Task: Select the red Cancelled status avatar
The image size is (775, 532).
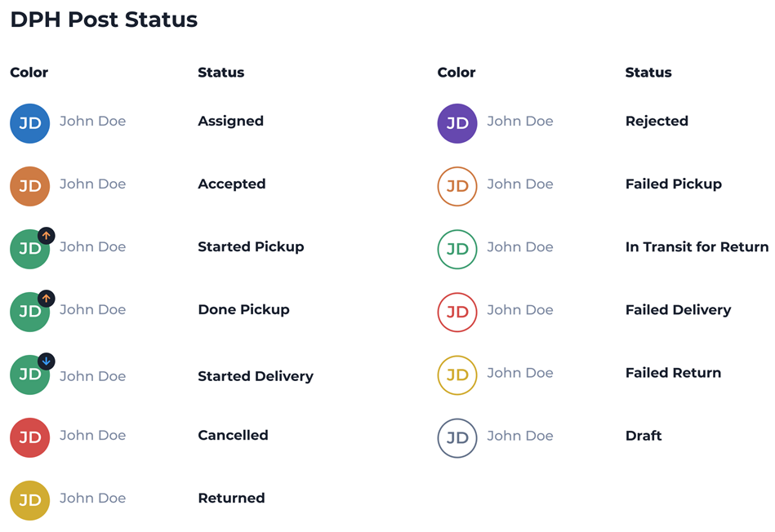Action: 30,438
